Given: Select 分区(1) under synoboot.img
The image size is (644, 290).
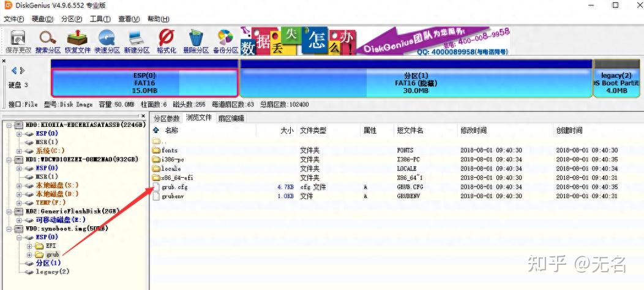Looking at the screenshot, I should tap(48, 263).
